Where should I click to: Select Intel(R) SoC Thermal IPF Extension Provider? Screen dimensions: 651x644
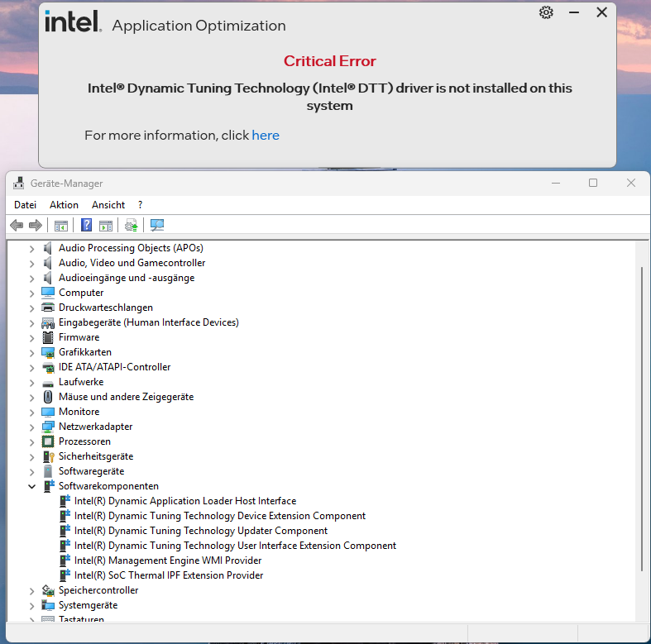[x=169, y=575]
